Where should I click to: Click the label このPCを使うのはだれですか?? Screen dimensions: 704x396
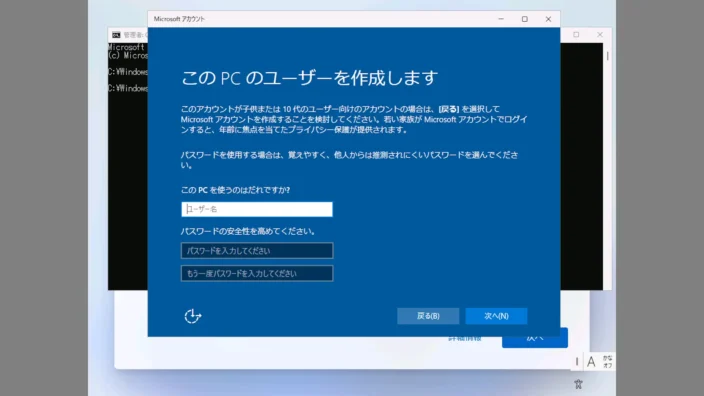[x=235, y=190]
